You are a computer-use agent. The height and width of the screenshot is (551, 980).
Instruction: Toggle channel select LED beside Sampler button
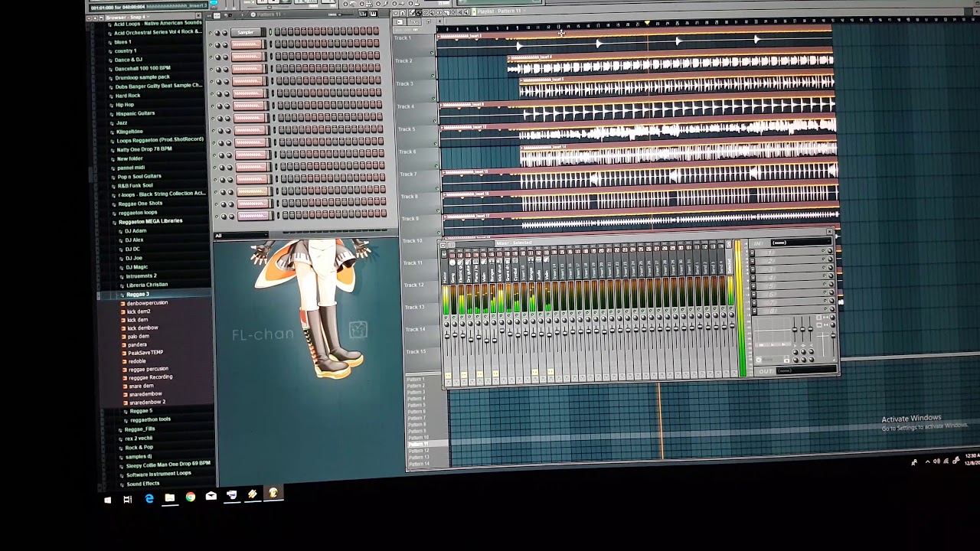[269, 32]
